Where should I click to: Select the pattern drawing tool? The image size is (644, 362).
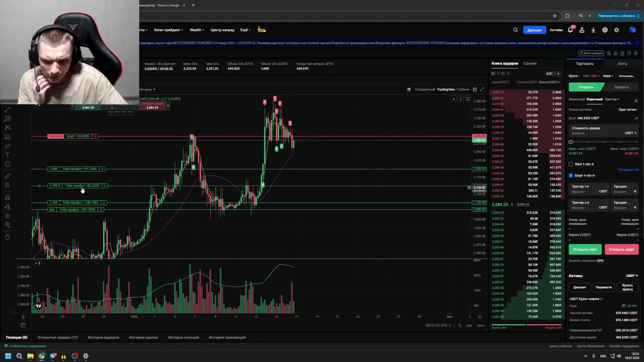8,127
